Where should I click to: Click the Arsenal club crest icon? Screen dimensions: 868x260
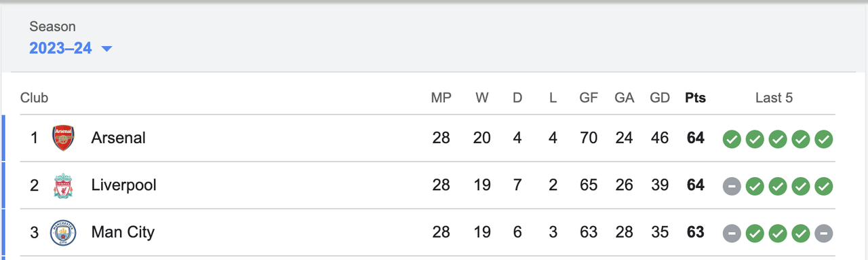pyautogui.click(x=63, y=138)
